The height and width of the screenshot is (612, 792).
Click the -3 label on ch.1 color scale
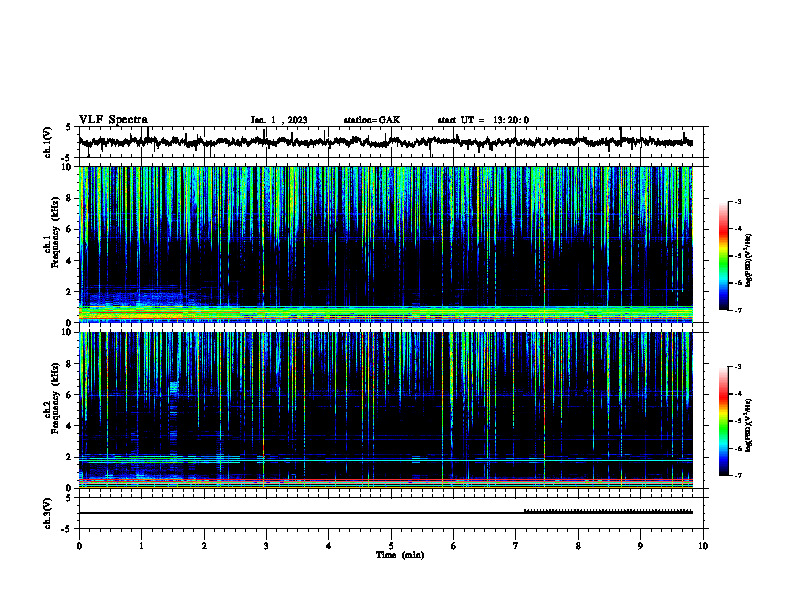737,202
